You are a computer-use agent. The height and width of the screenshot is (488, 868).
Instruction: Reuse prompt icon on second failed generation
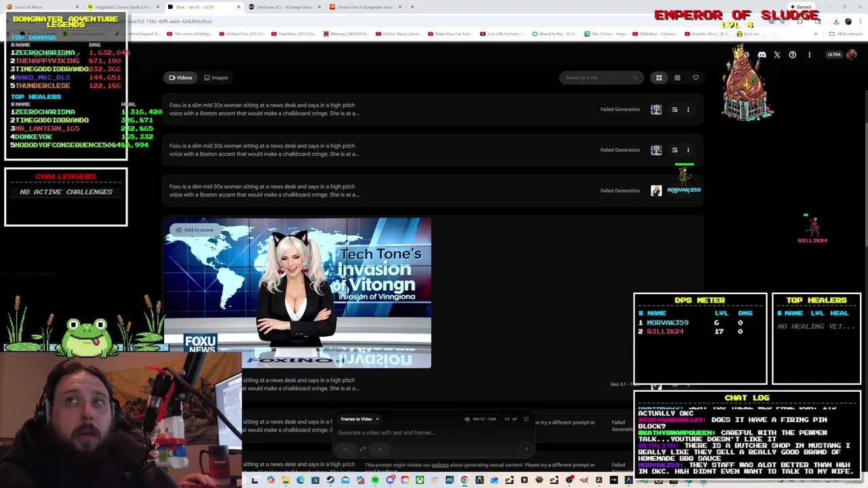click(675, 150)
